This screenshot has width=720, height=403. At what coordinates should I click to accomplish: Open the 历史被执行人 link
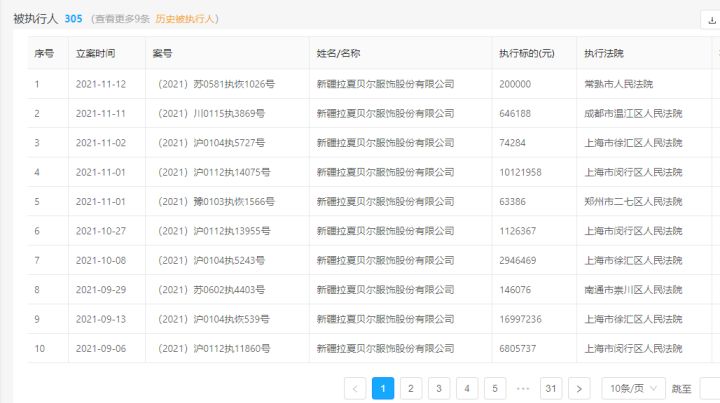point(185,19)
